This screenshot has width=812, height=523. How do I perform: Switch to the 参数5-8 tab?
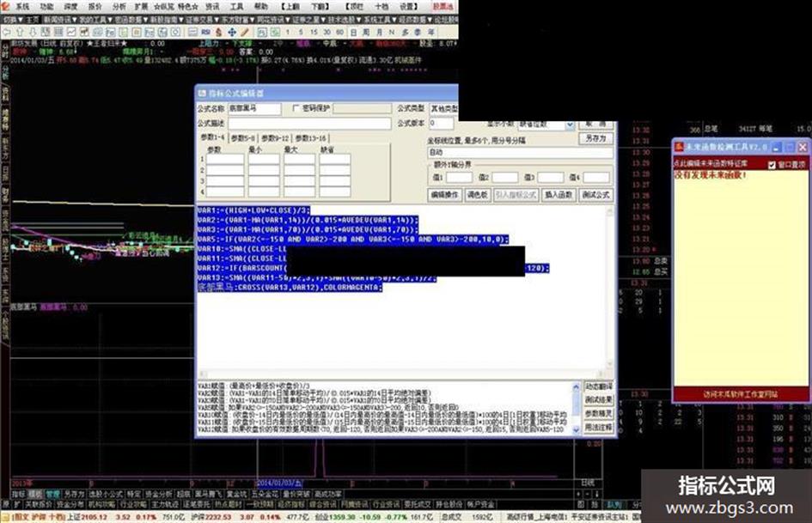[x=243, y=137]
